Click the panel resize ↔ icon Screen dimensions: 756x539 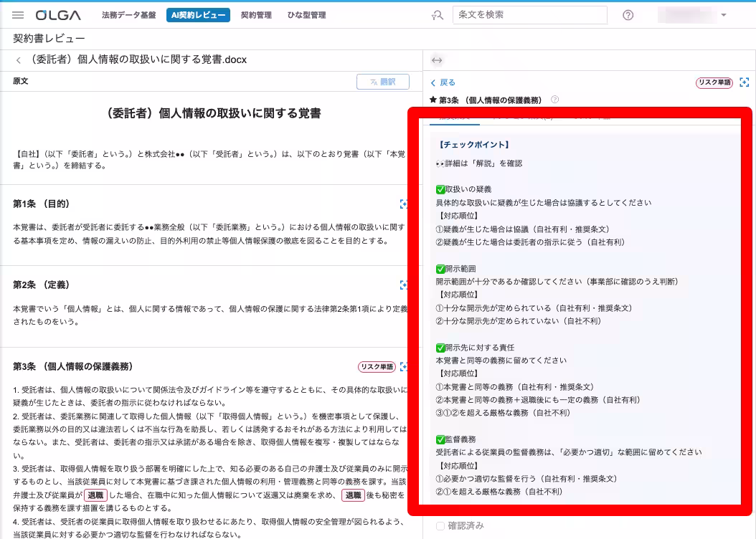[x=438, y=61]
